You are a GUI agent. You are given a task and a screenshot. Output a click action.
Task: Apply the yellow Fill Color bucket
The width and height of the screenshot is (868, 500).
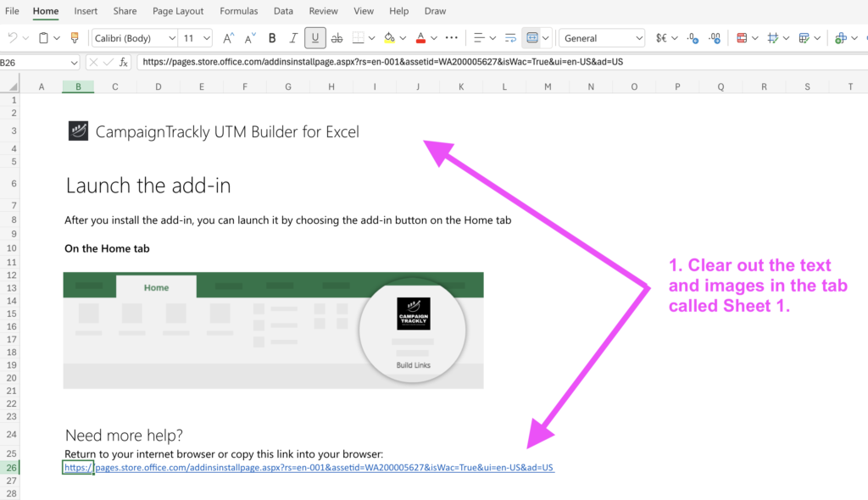pos(390,38)
